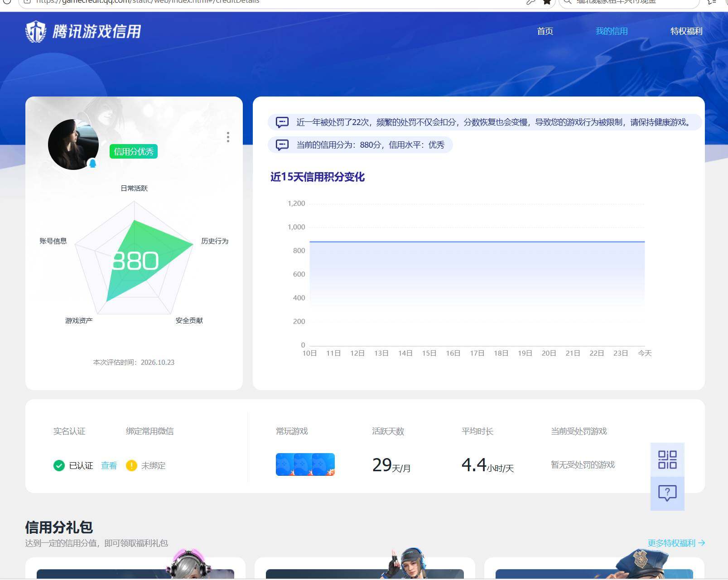Click the 日常活跃 radar label
Screen dimensions: 728x580
tap(134, 188)
